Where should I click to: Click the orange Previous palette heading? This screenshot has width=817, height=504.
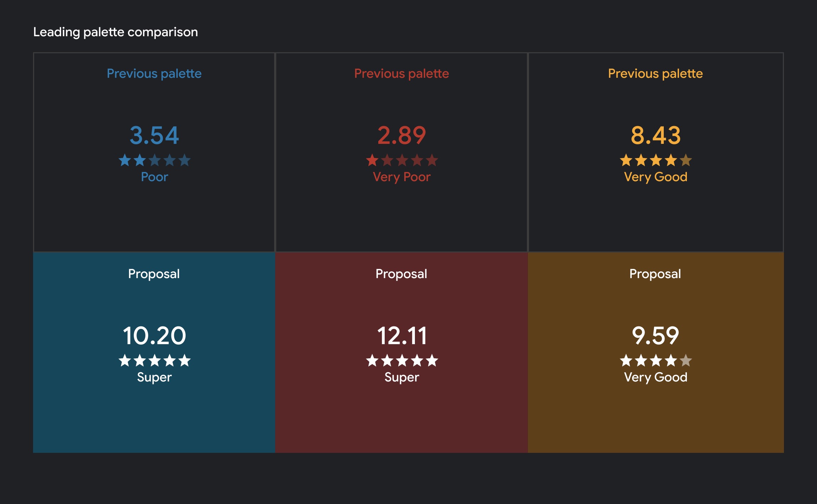(656, 74)
